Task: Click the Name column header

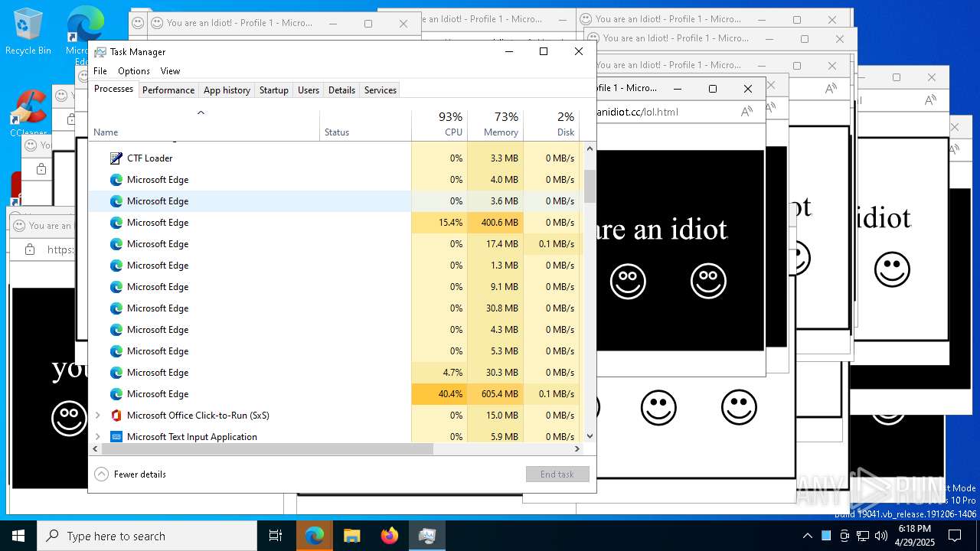Action: point(204,125)
